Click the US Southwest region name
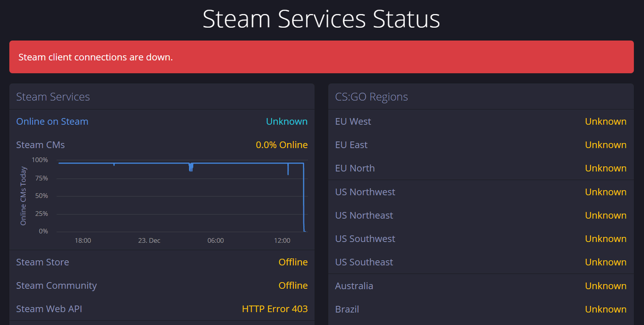 pyautogui.click(x=365, y=239)
